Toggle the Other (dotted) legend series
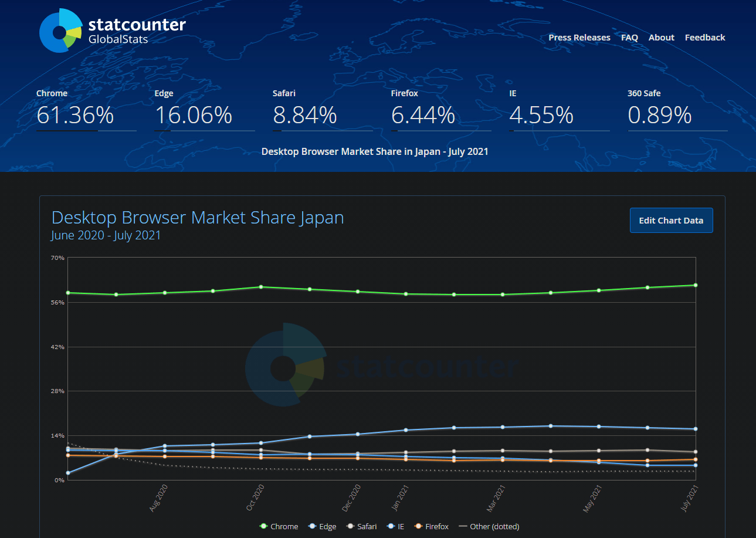This screenshot has width=756, height=538. (489, 526)
